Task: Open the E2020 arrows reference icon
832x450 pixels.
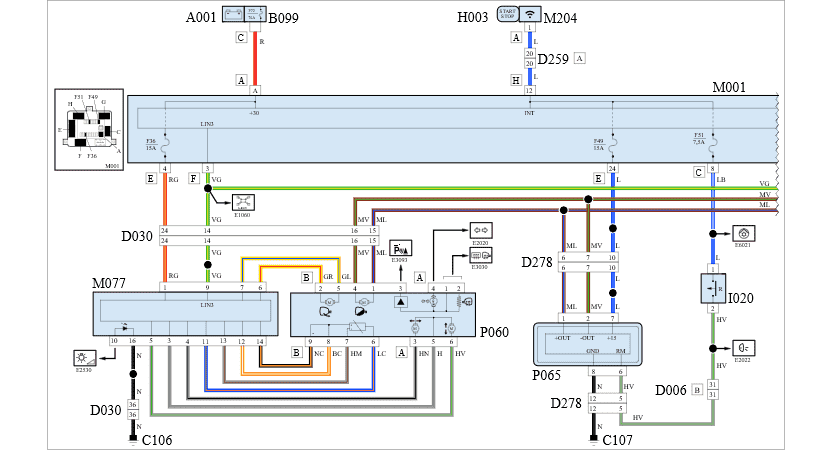Action: pos(480,229)
